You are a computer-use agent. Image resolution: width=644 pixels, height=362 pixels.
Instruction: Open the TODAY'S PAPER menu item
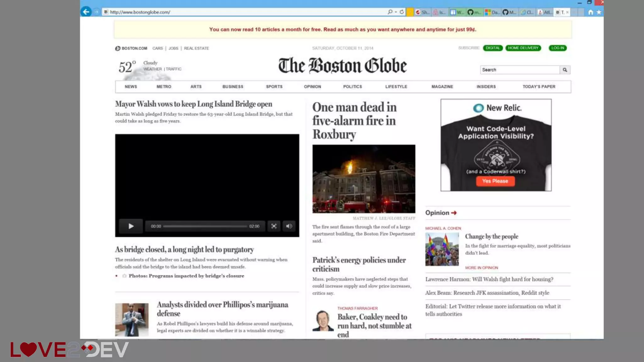point(539,87)
